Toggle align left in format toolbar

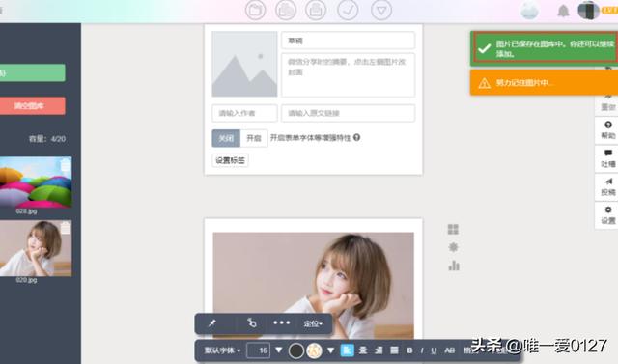pos(348,350)
